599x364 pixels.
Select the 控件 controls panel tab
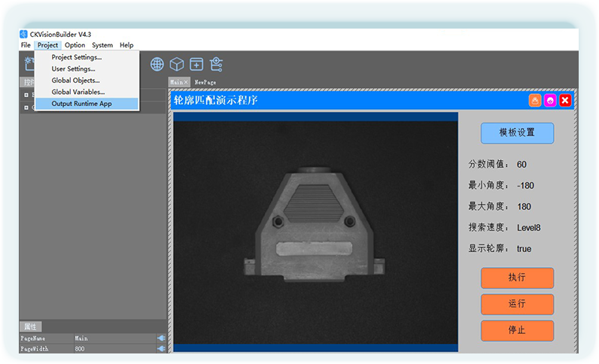coord(28,82)
